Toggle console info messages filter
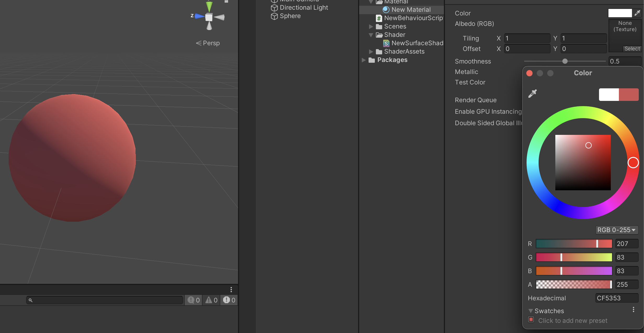Image resolution: width=644 pixels, height=333 pixels. pos(194,300)
